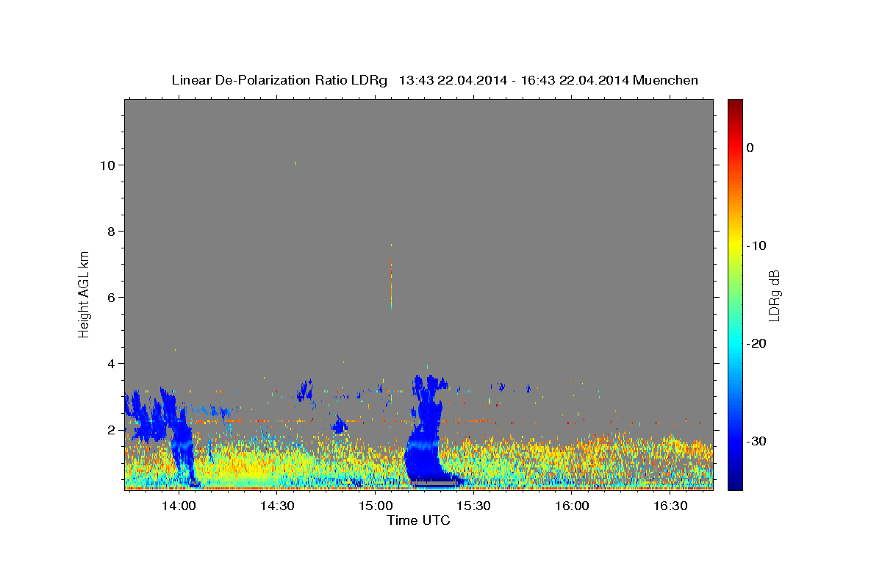Click the height tick label 10

(109, 165)
